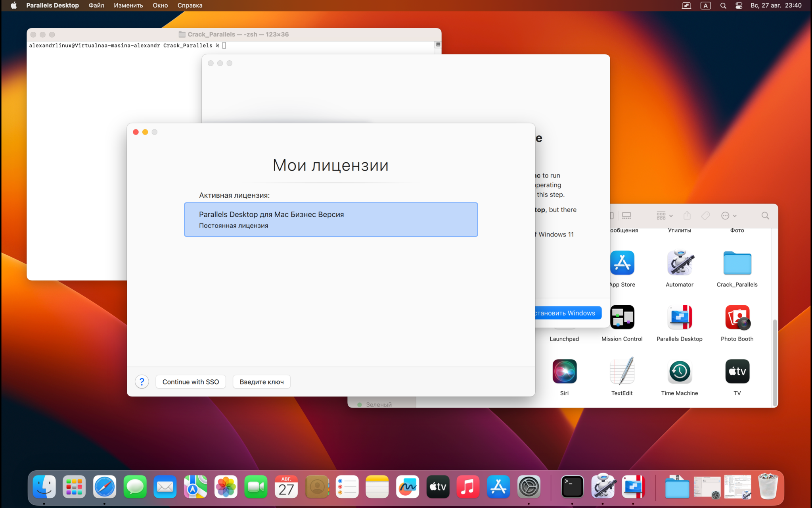
Task: Open Reminders from the Dock
Action: 347,487
